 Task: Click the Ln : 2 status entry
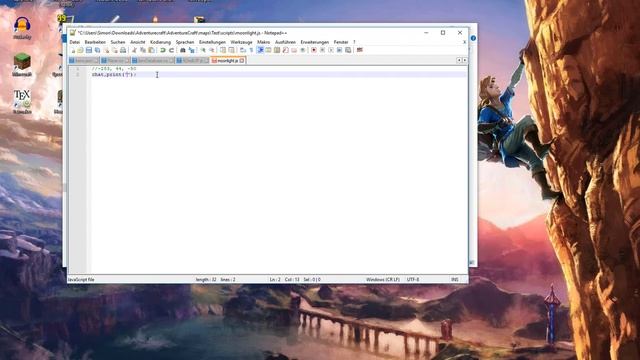pos(275,280)
